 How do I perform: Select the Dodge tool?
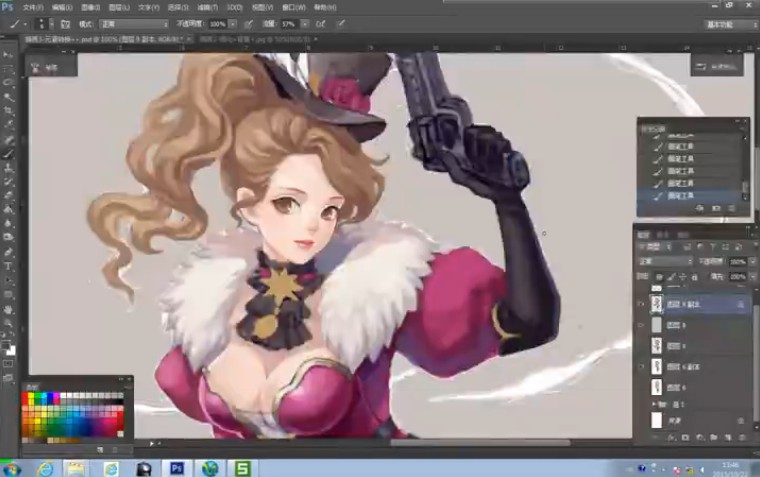(x=8, y=238)
